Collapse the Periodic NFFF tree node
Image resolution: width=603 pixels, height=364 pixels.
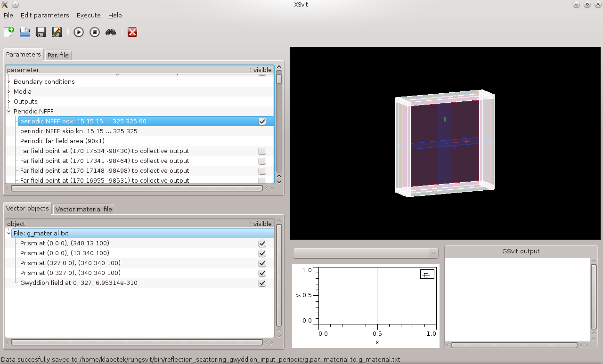point(9,112)
